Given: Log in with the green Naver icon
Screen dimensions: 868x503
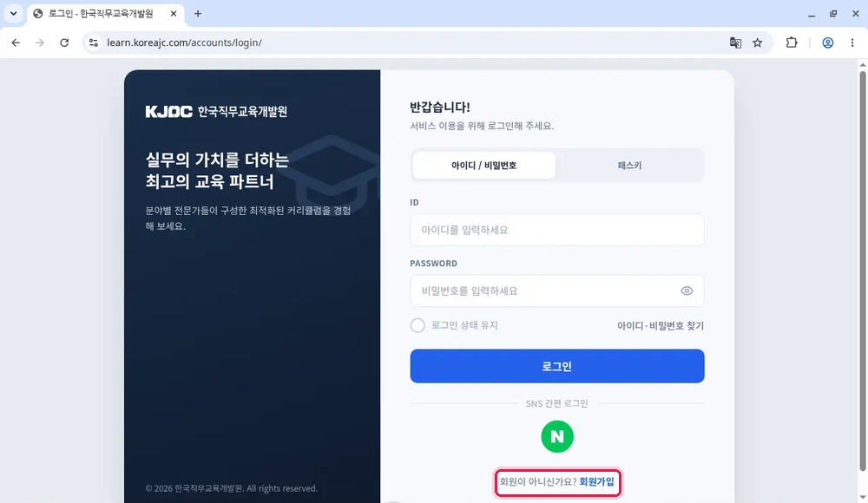Looking at the screenshot, I should tap(557, 436).
